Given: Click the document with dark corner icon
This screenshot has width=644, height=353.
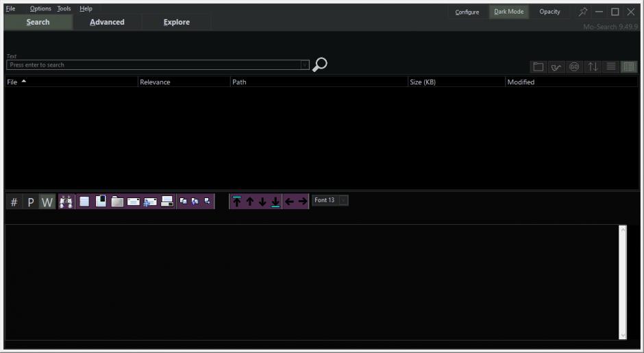Looking at the screenshot, I should click(101, 201).
